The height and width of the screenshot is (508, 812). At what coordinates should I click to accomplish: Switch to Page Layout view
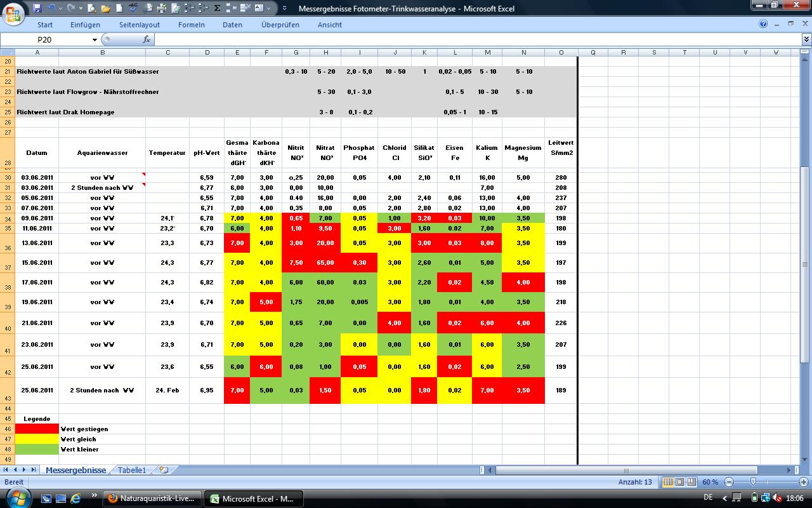[x=679, y=483]
